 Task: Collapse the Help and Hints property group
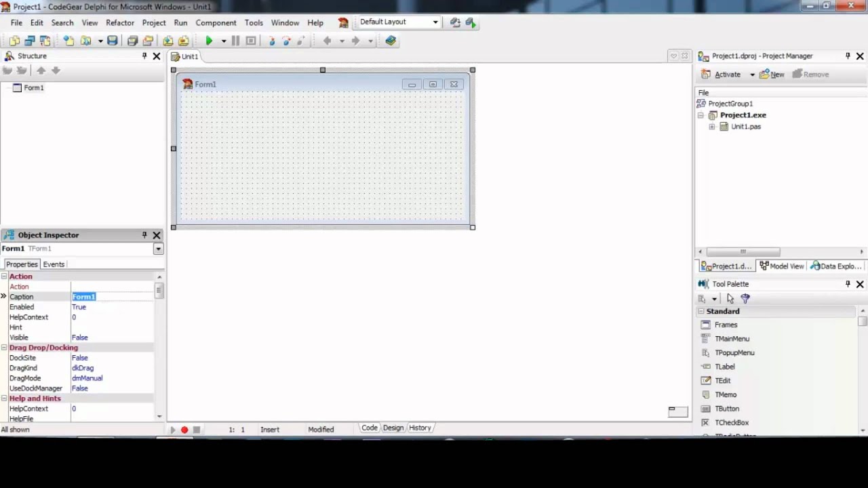pyautogui.click(x=4, y=399)
